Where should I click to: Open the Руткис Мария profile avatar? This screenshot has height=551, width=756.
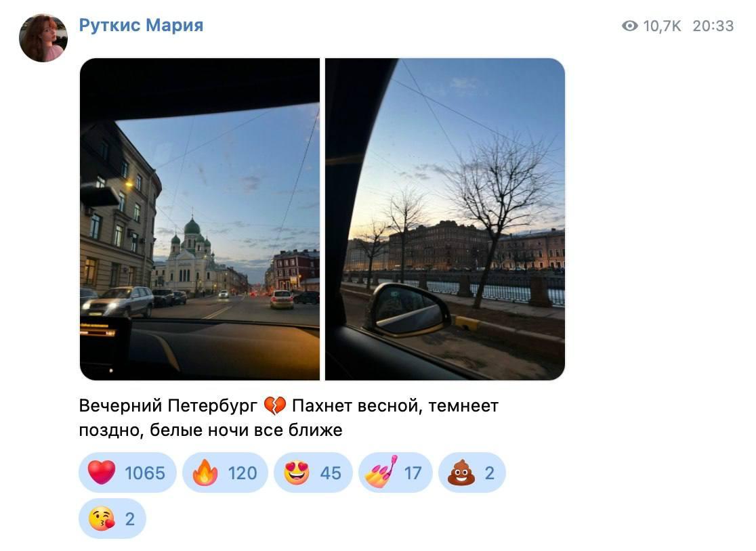point(43,38)
